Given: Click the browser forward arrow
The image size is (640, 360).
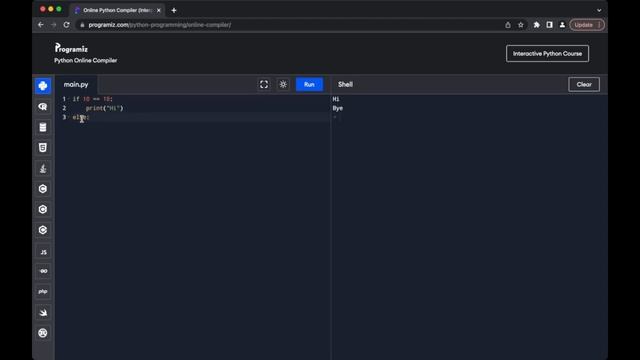Looking at the screenshot, I should point(53,25).
